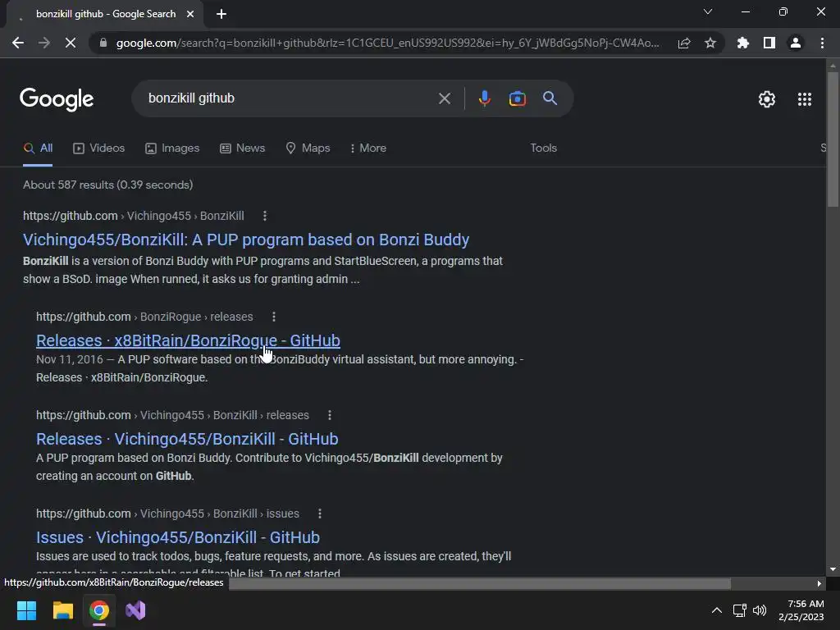Select the All results tab
The image size is (840, 630).
coord(38,148)
